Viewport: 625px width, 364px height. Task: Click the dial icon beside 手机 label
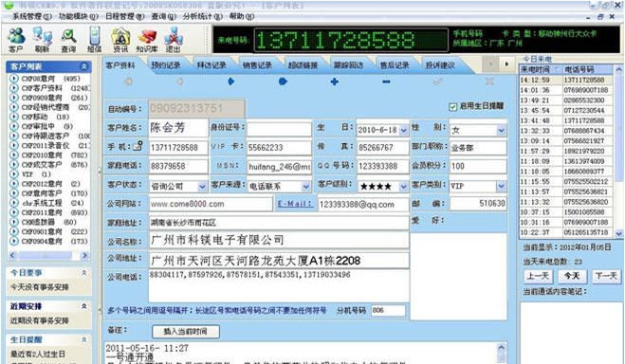tap(138, 146)
